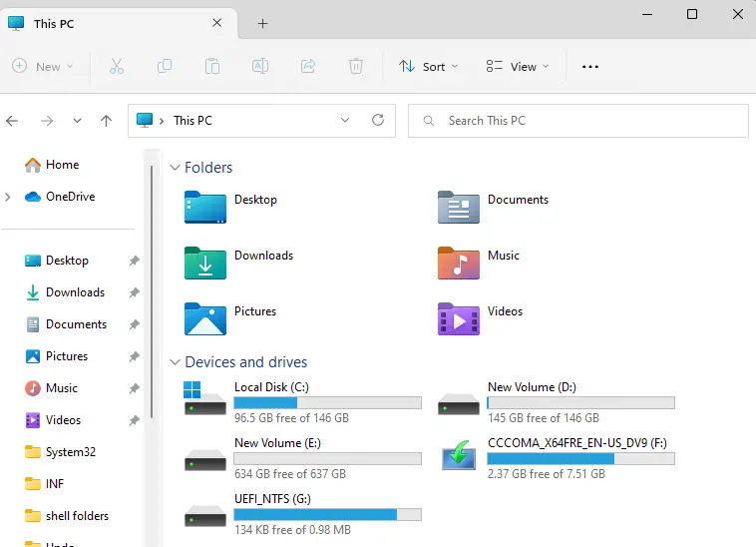The width and height of the screenshot is (756, 547).
Task: Expand the OneDrive tree node
Action: tap(7, 197)
